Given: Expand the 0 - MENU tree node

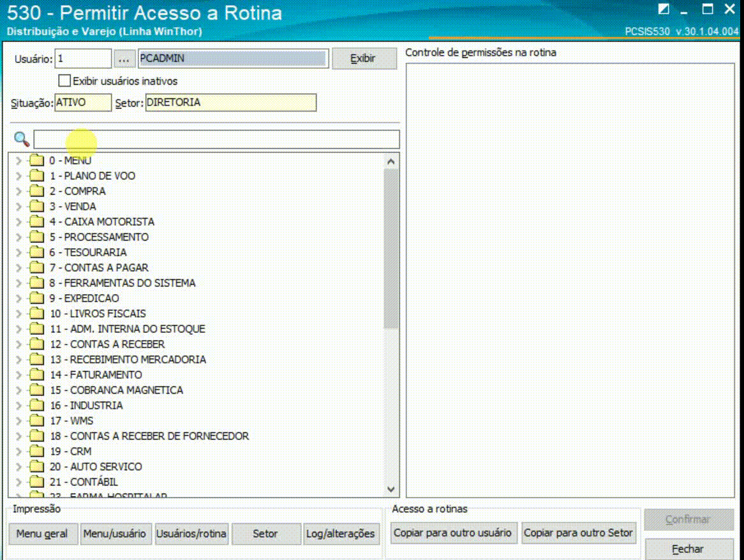Looking at the screenshot, I should [x=19, y=161].
